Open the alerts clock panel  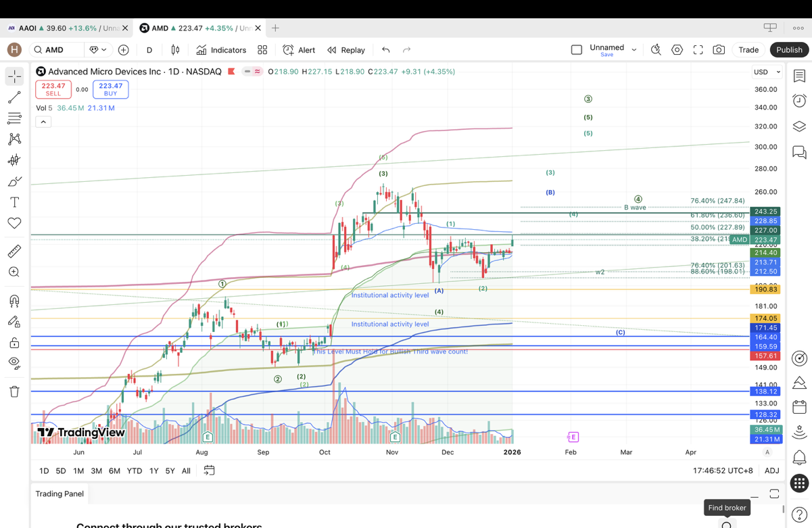[799, 101]
